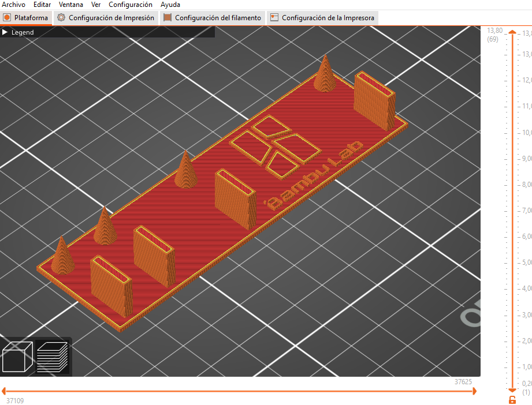Click the print settings gear icon

pyautogui.click(x=61, y=18)
